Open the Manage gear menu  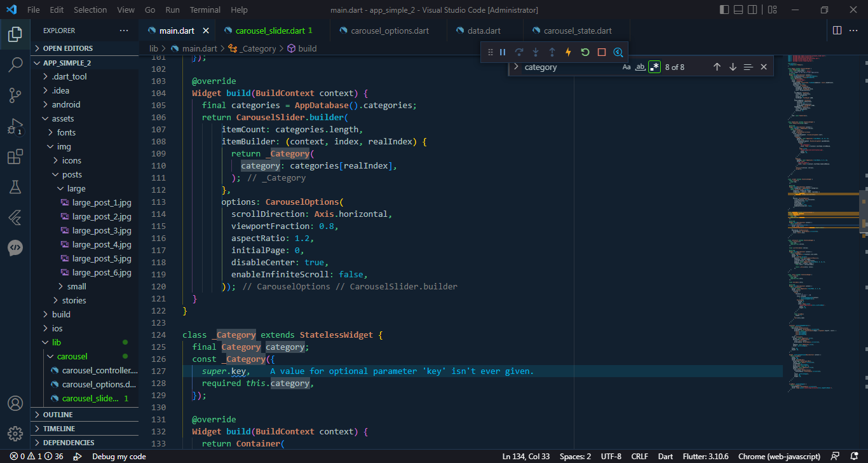pos(15,434)
